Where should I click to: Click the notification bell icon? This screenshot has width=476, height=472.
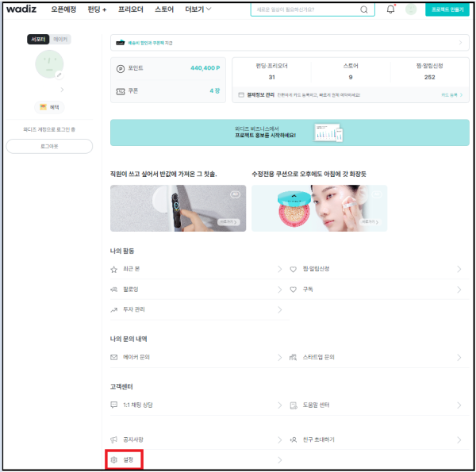[390, 9]
